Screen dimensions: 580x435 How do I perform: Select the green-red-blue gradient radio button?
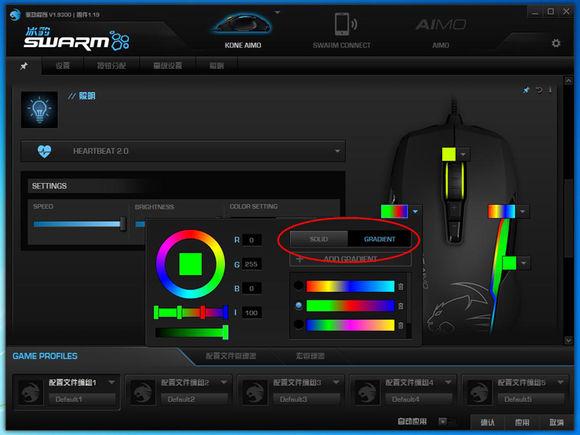299,306
